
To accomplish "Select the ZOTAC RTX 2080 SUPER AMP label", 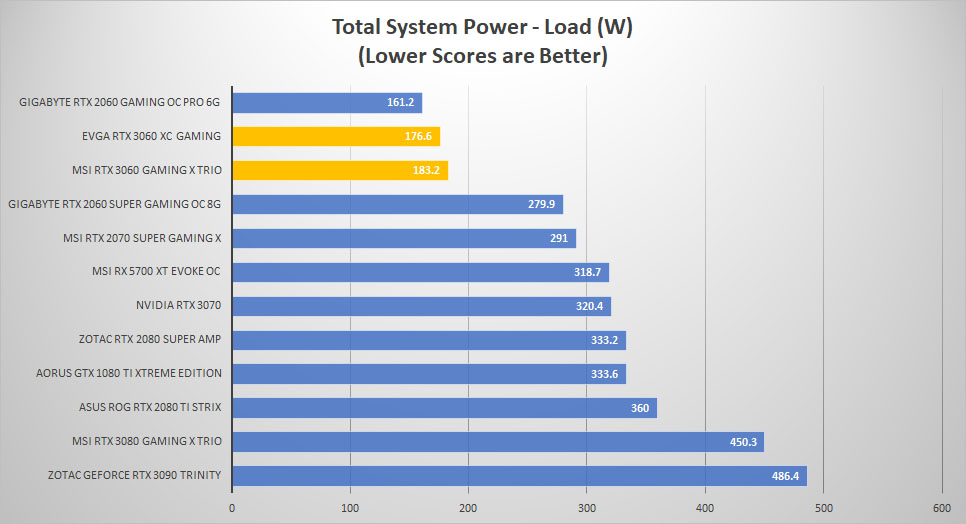I will (150, 339).
